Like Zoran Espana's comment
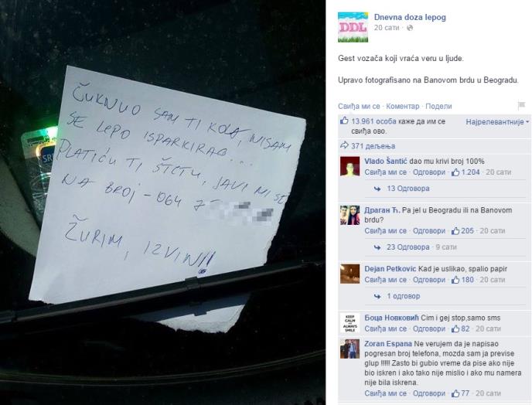 [x=385, y=393]
